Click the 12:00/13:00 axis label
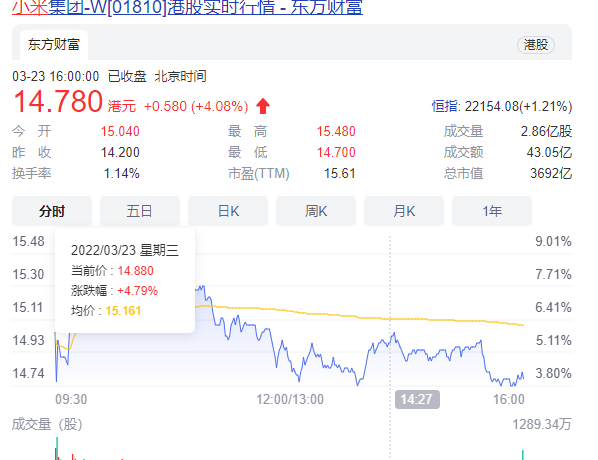 tap(290, 399)
